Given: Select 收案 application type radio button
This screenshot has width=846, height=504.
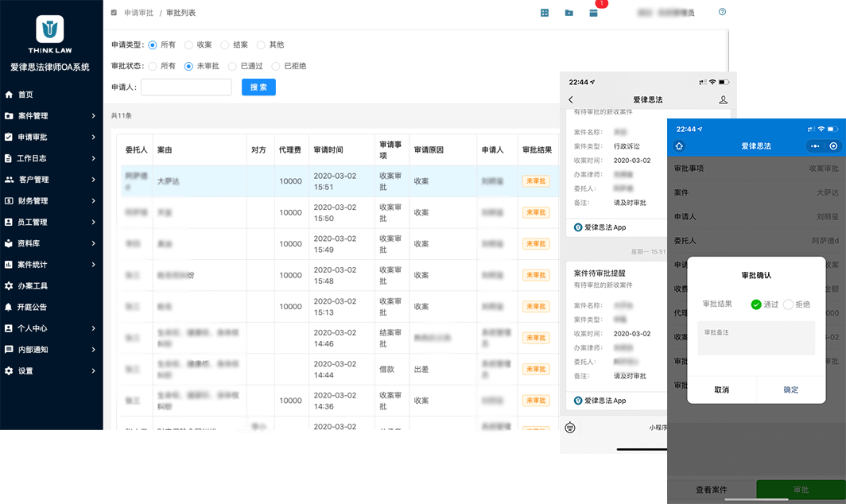Looking at the screenshot, I should tap(188, 45).
